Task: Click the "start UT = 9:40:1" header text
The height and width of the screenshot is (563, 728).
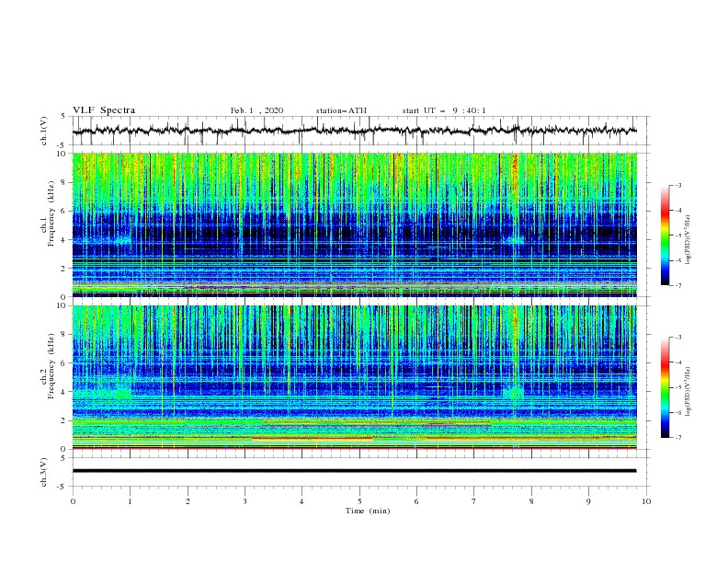Action: pos(444,110)
